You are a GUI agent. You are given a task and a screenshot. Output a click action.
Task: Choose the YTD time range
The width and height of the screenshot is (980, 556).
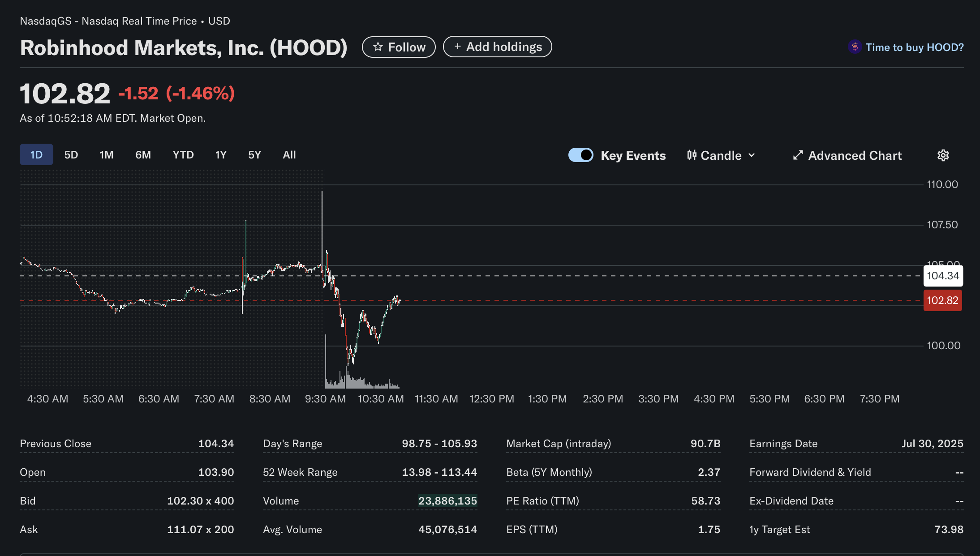point(183,155)
